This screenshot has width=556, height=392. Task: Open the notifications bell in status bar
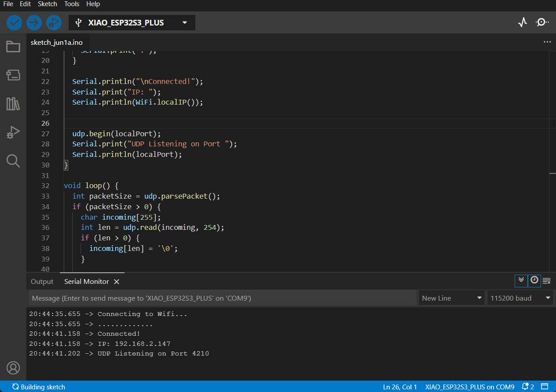[527, 387]
